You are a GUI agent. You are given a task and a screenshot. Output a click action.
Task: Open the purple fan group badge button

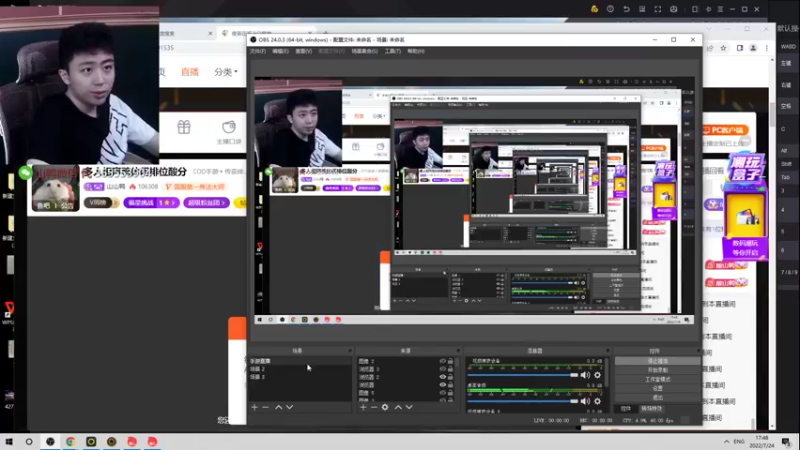(207, 203)
